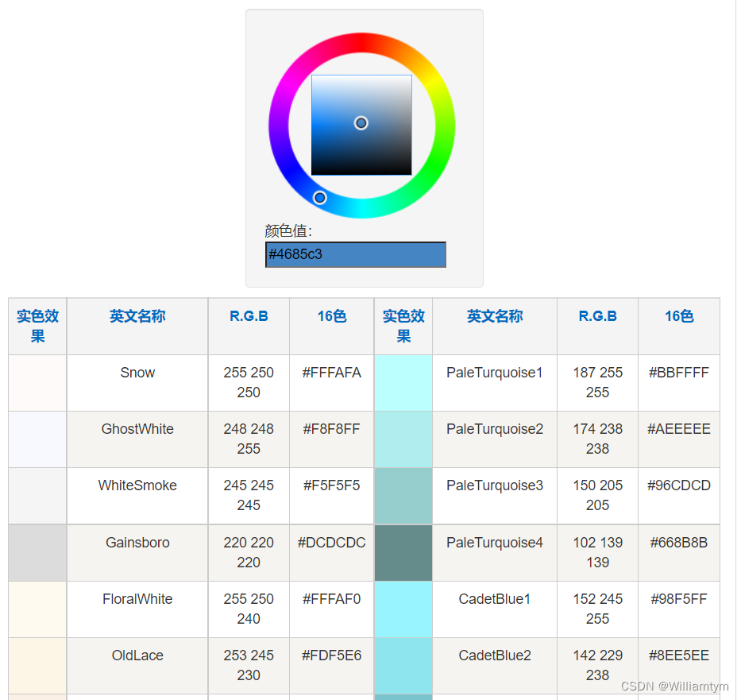Click the 253 245 230 RGB cell

pos(249,666)
